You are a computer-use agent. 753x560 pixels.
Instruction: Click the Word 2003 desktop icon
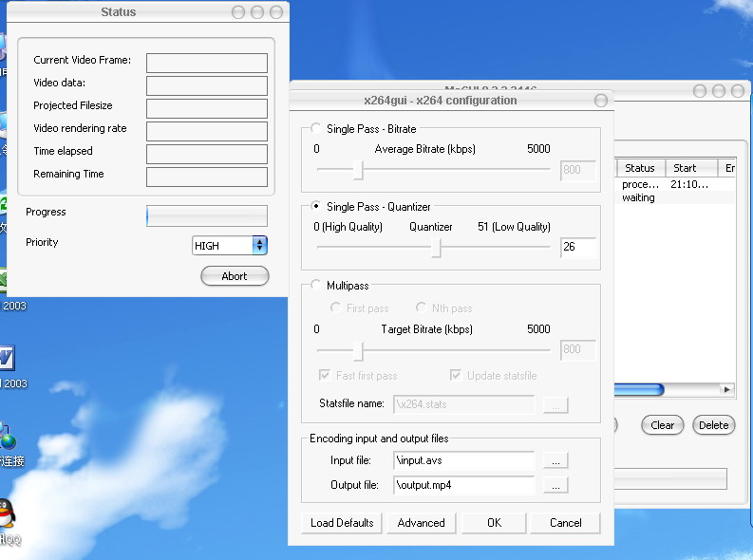(x=7, y=358)
